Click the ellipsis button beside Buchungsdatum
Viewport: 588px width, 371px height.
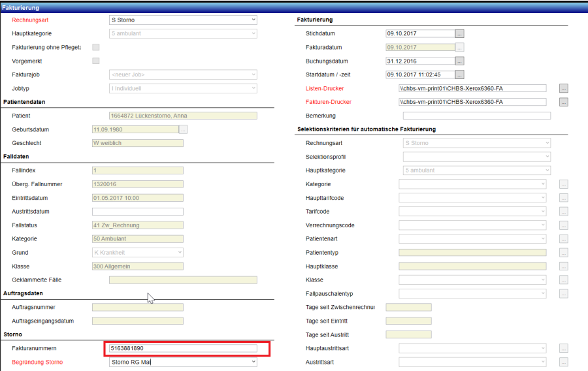click(x=459, y=61)
